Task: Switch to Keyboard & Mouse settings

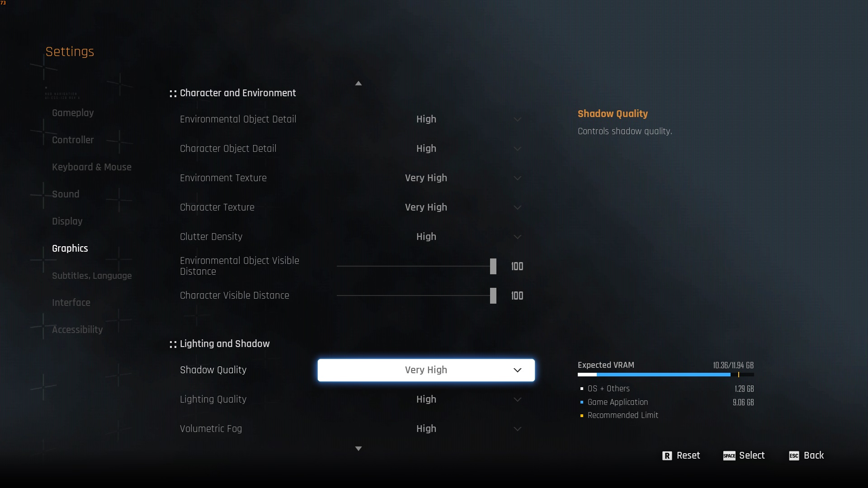Action: 92,167
